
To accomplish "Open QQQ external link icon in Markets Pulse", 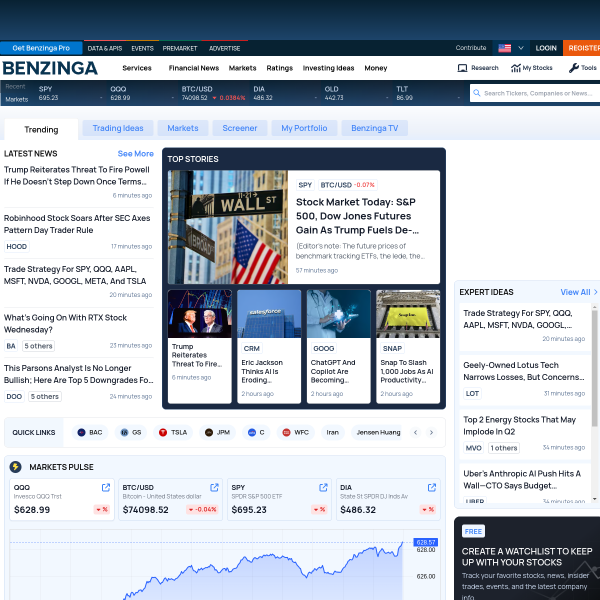I will pyautogui.click(x=106, y=488).
